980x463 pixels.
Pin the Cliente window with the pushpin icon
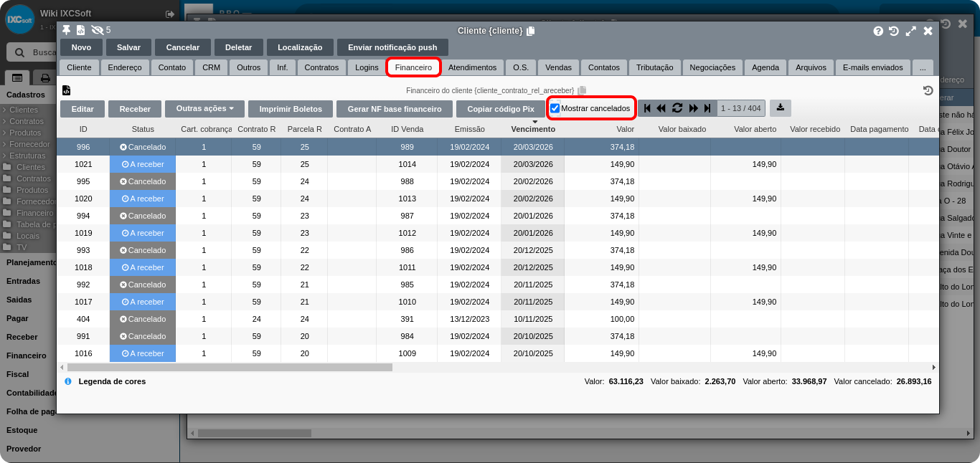(67, 30)
